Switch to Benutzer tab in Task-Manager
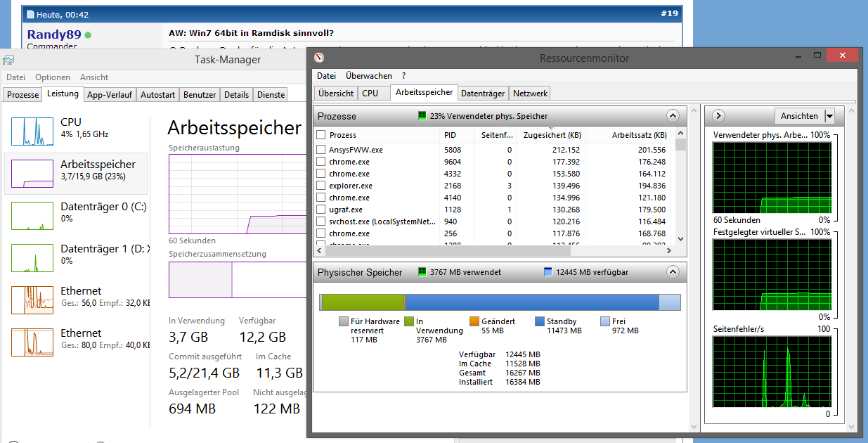This screenshot has width=868, height=443. click(200, 95)
